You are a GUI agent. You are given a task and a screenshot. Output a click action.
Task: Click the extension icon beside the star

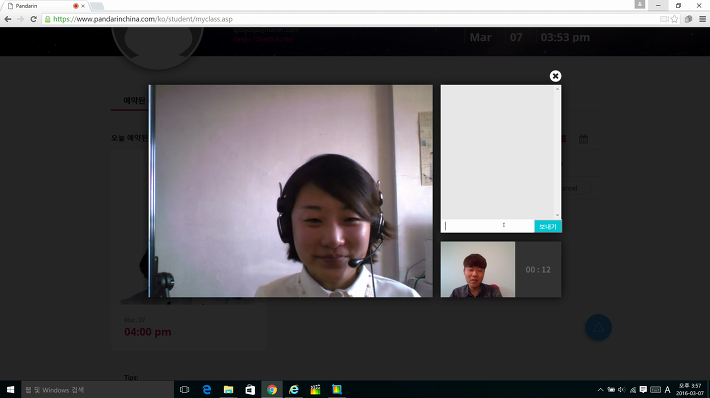pos(688,19)
